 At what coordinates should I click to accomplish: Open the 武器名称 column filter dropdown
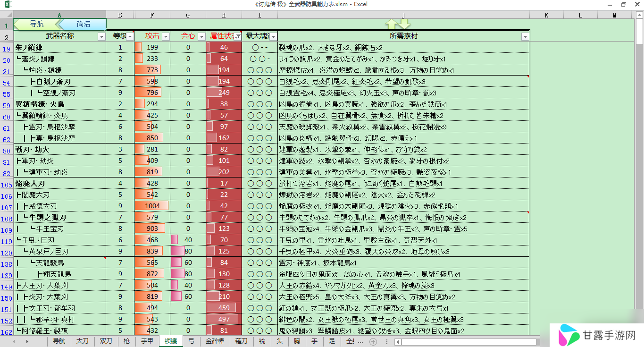pos(101,36)
